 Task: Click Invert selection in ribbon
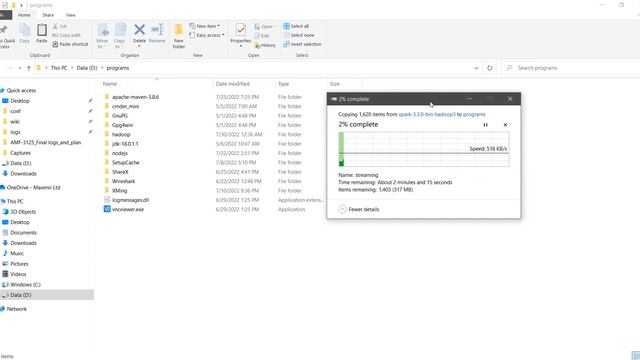(302, 44)
